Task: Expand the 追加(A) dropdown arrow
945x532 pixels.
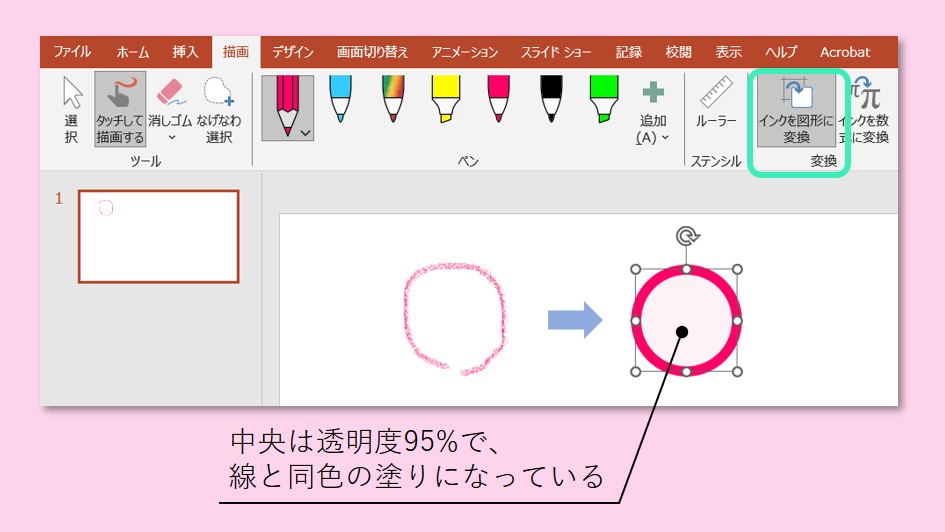Action: click(x=665, y=137)
